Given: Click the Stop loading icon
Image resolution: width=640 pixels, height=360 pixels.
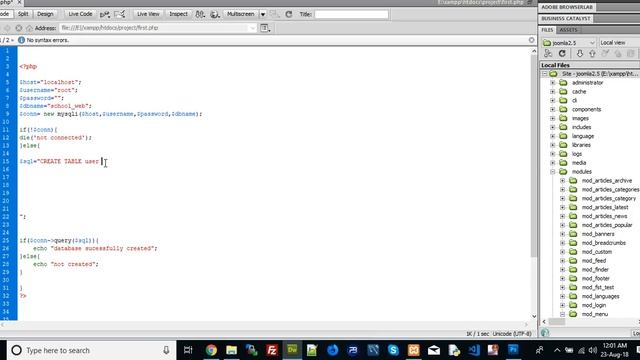Looking at the screenshot, I should point(18,28).
